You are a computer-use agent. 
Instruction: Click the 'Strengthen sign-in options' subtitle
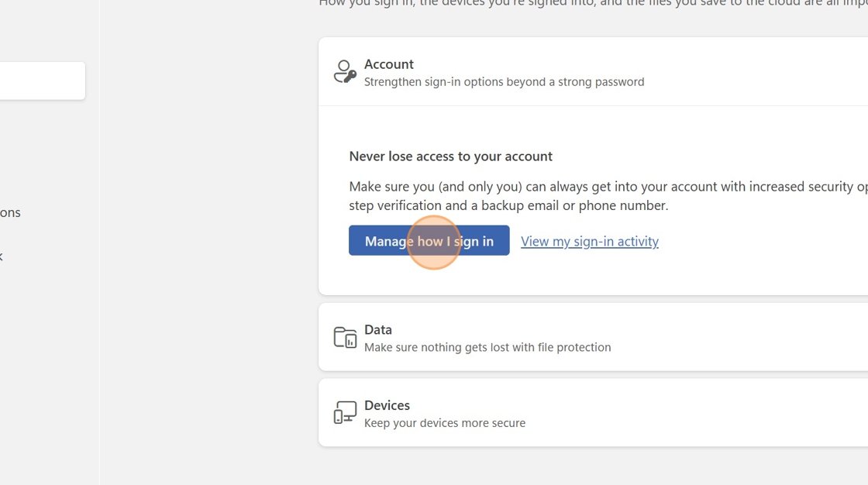[x=504, y=81]
